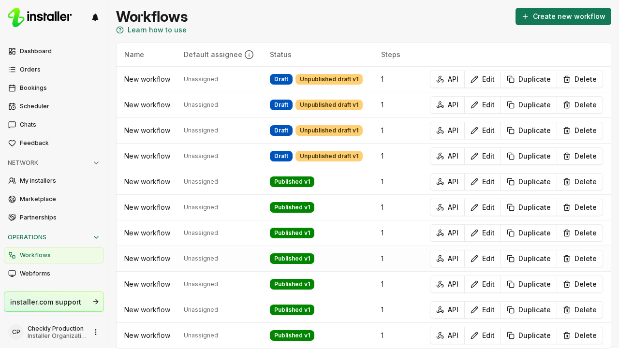Go to Orders in the sidebar

click(x=54, y=70)
